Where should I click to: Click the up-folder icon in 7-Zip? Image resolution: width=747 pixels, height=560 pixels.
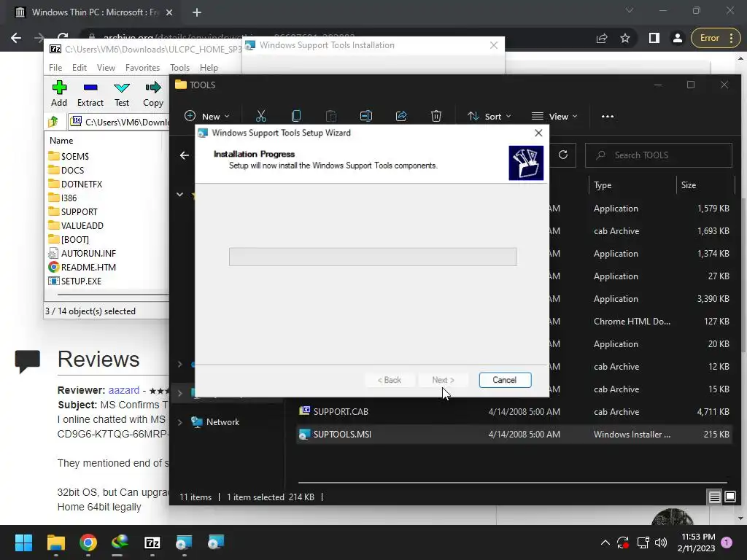point(53,122)
